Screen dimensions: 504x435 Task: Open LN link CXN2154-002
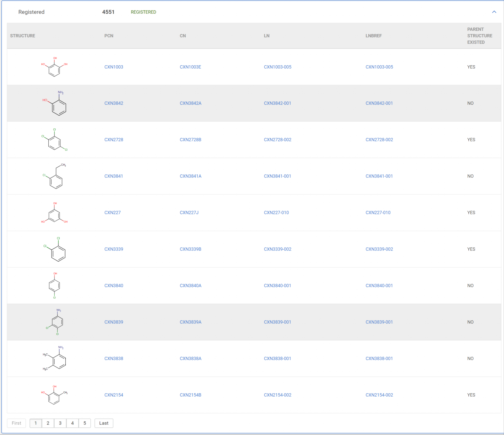click(277, 395)
